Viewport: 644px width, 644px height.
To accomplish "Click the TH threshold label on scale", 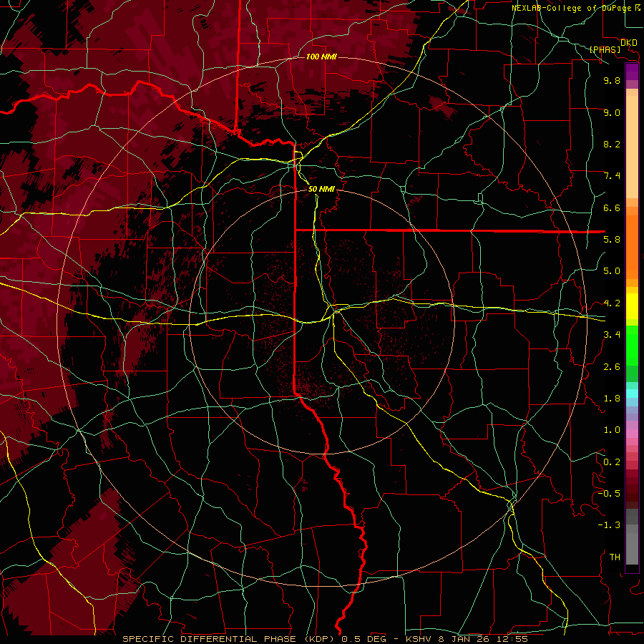I will click(615, 557).
